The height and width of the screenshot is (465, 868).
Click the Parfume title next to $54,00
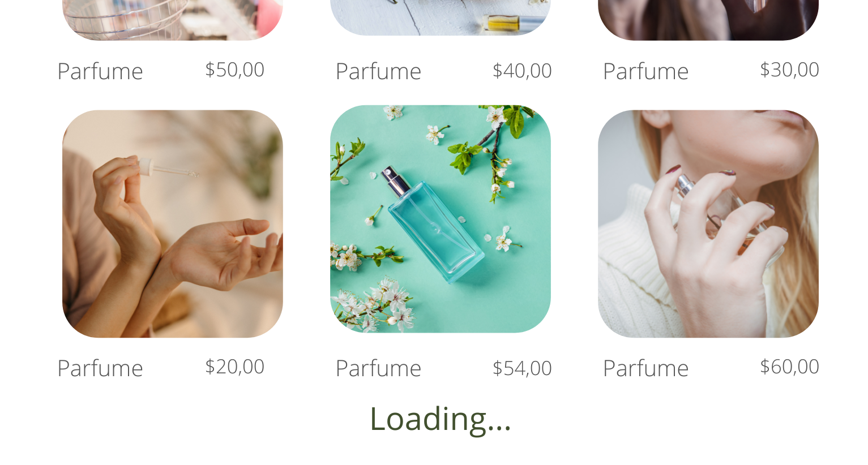tap(378, 368)
